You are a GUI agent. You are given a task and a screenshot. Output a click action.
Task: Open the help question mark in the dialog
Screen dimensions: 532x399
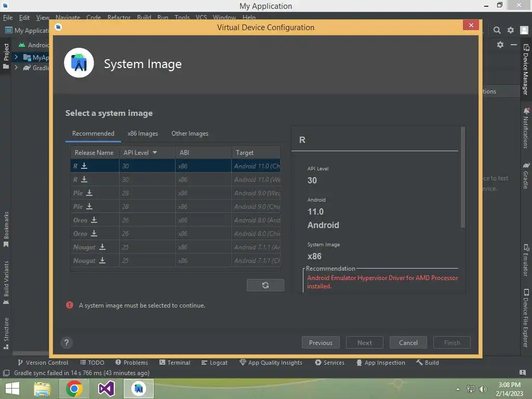[66, 343]
